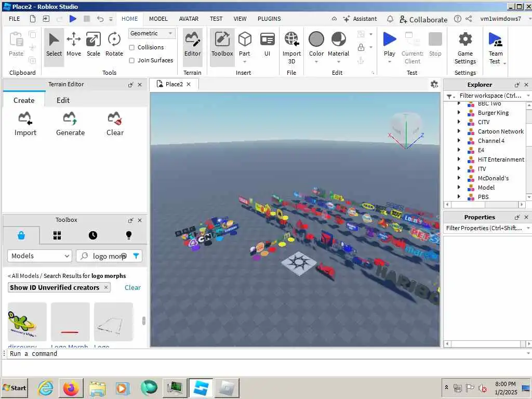Open the Models category dropdown
532x399 pixels.
39,256
